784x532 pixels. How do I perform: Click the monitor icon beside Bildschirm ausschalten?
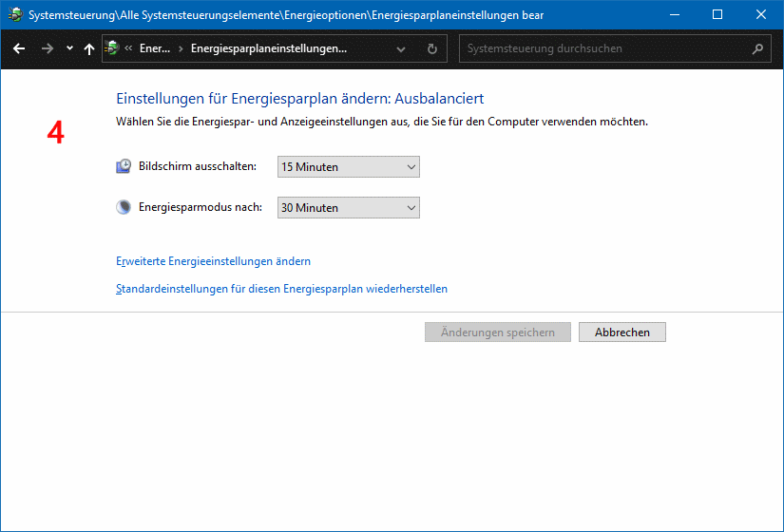pos(124,166)
